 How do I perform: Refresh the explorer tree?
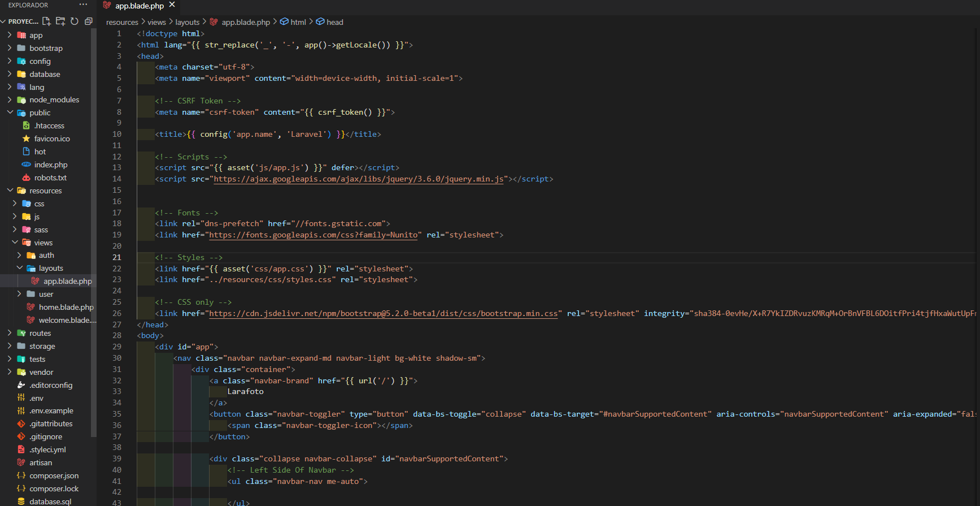75,21
